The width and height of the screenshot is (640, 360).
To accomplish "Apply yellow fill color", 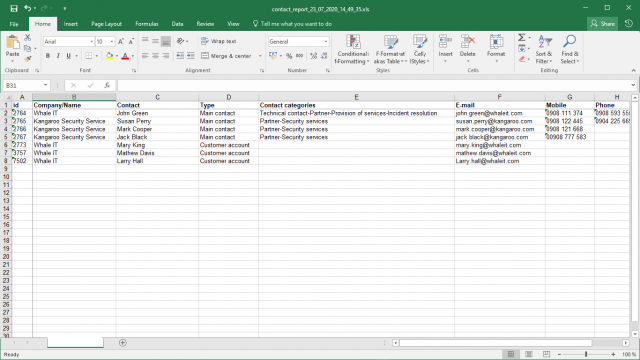I will (109, 56).
